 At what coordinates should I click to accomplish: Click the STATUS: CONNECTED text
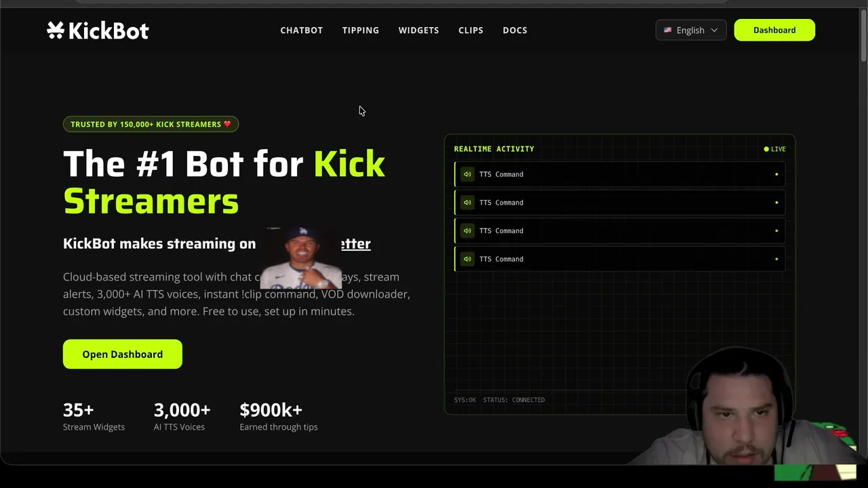513,400
